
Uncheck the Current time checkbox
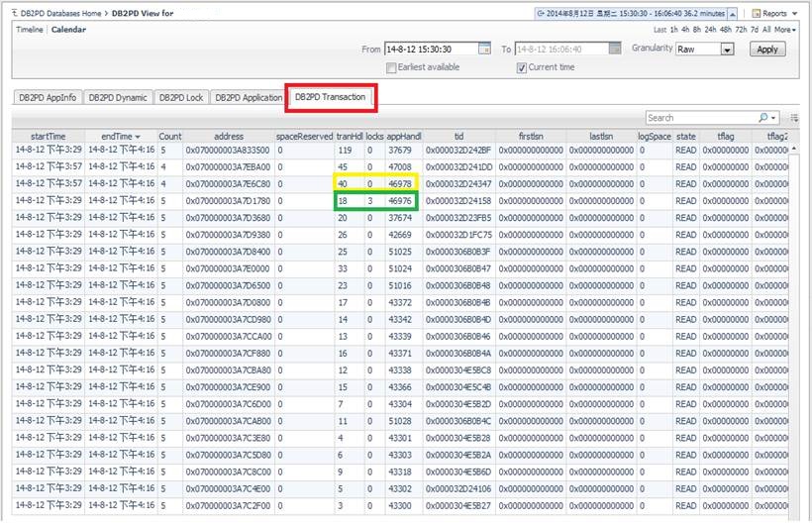pos(522,67)
